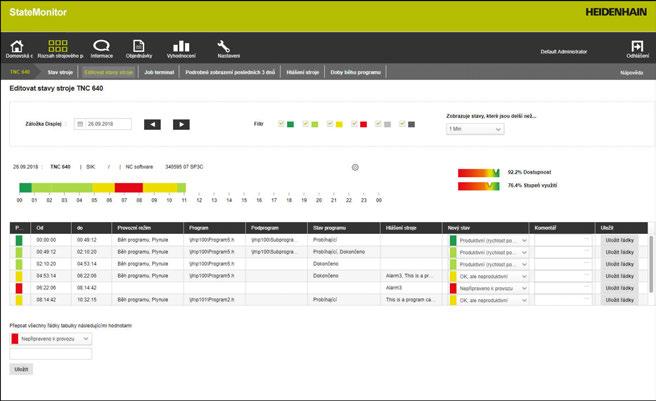This screenshot has height=401, width=656.
Task: Switch to the Hlášení stroje tab
Action: click(302, 72)
